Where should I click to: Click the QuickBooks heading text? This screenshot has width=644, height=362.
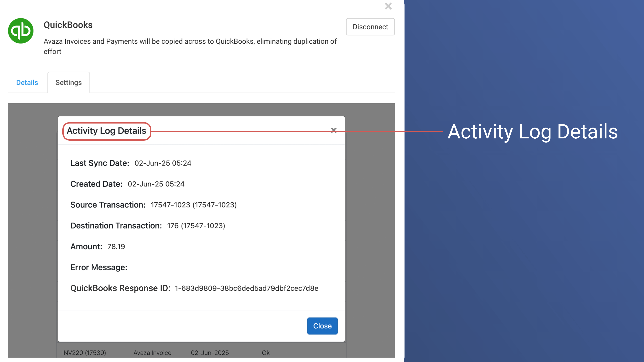point(68,25)
